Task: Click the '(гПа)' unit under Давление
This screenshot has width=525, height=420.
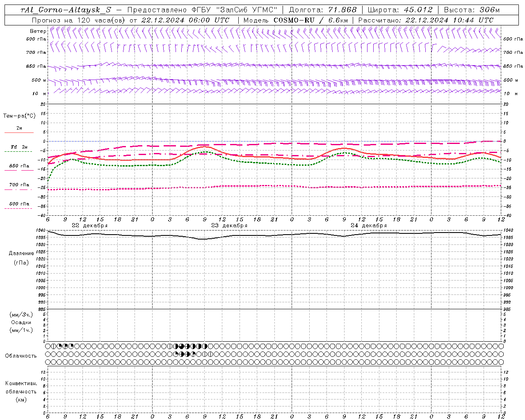Action: coord(21,263)
